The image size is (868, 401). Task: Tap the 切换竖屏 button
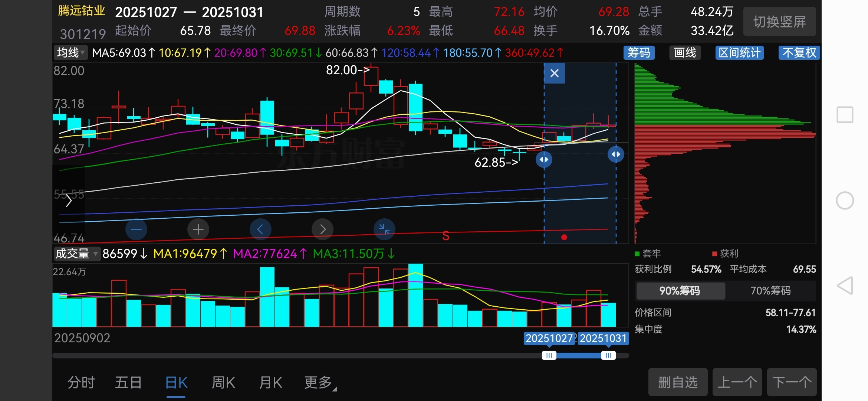pyautogui.click(x=779, y=22)
